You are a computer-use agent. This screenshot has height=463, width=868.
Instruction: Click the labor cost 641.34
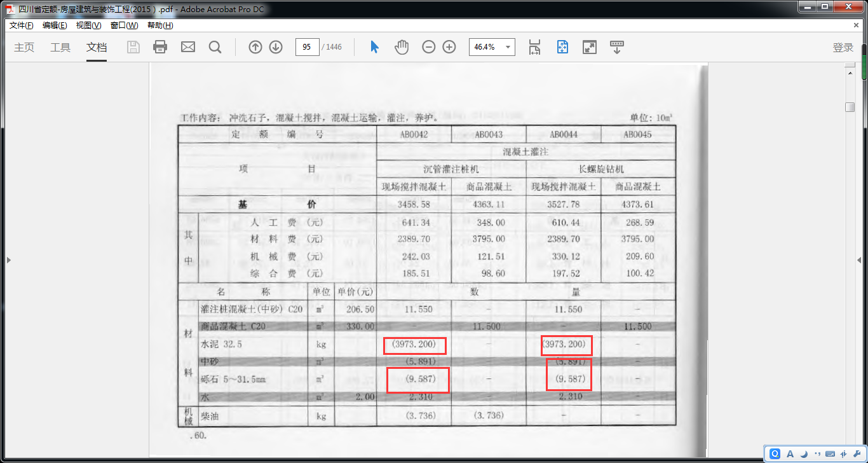point(416,223)
